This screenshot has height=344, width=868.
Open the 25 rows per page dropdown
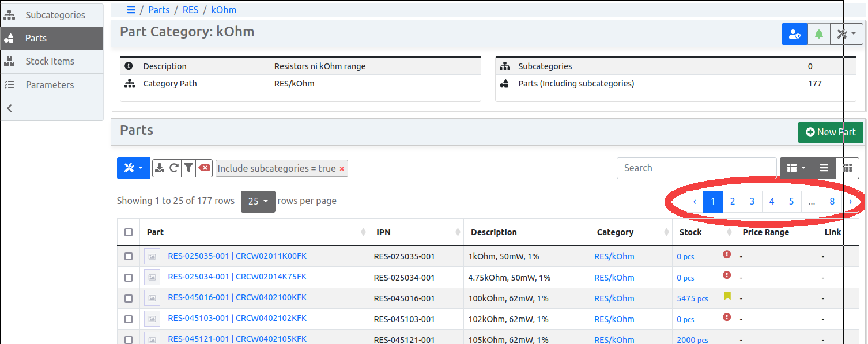coord(258,201)
